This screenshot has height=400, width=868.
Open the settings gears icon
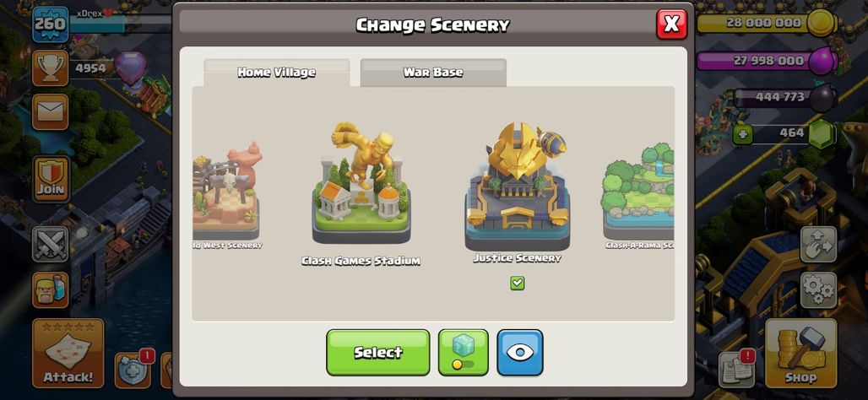[818, 290]
